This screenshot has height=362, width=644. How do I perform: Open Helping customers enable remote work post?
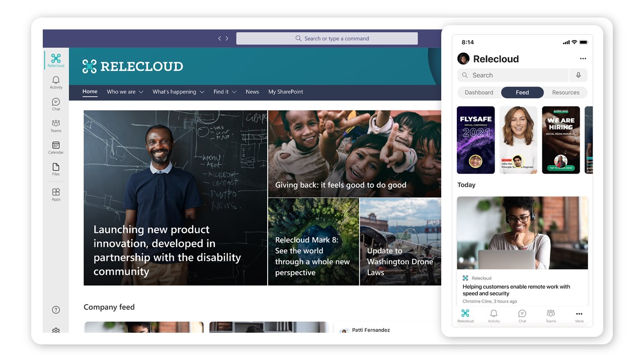522,250
